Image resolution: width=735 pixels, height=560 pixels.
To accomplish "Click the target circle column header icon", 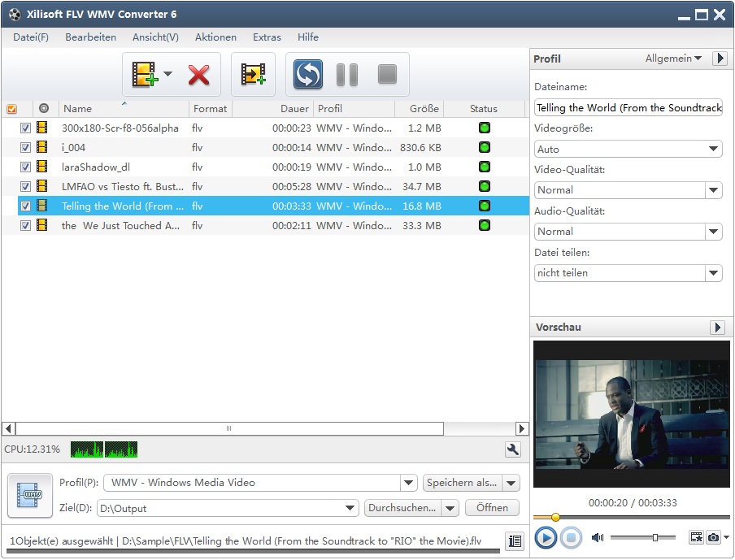I will click(44, 108).
